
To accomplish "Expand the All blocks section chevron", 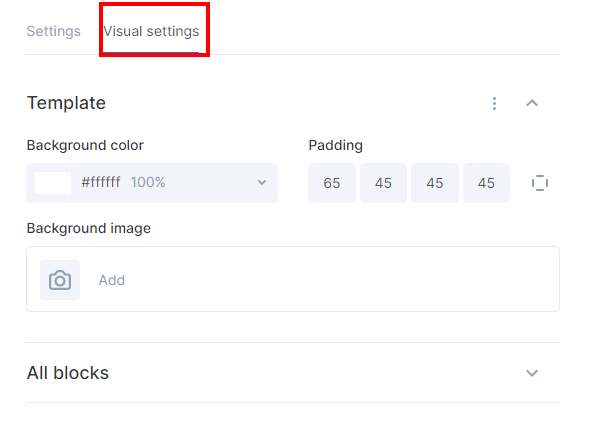I will 532,373.
